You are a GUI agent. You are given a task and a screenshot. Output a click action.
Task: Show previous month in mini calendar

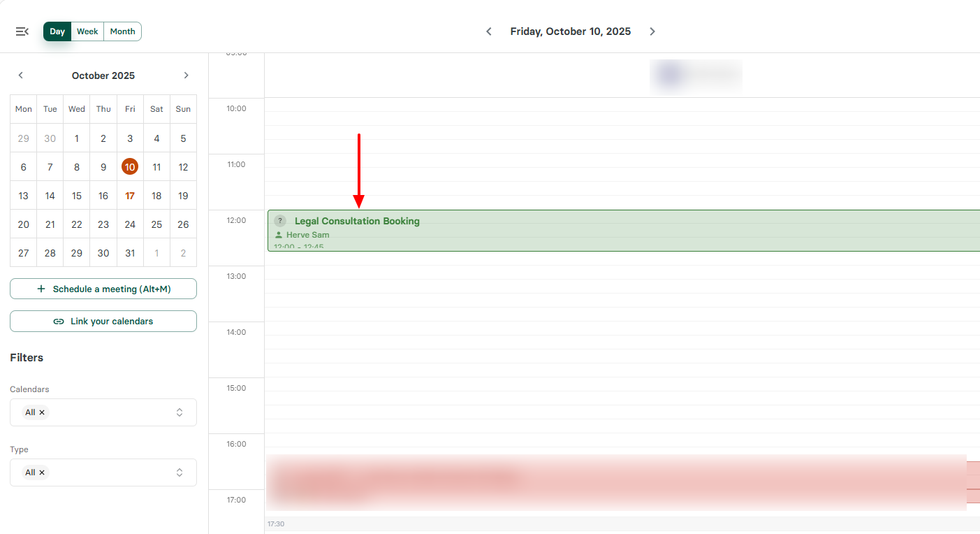[x=21, y=75]
